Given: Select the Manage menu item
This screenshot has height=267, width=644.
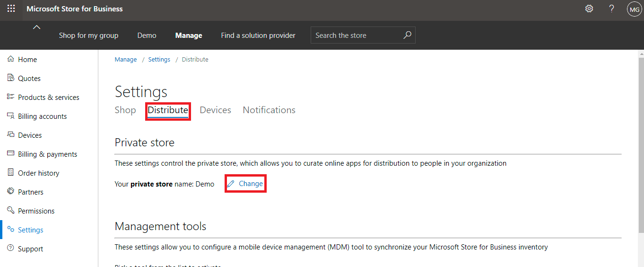Looking at the screenshot, I should click(189, 35).
